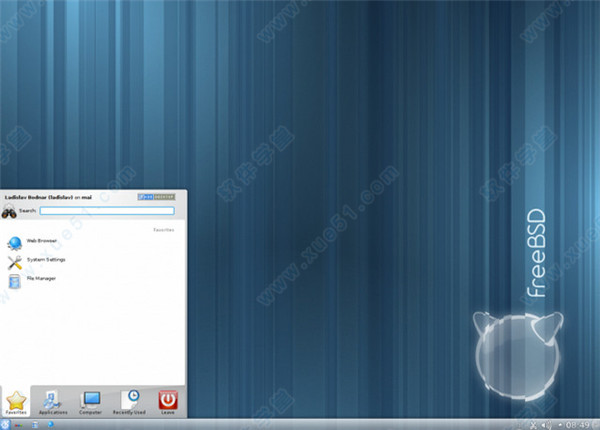Click the file manager quick-launch icon on the panel
The height and width of the screenshot is (430, 600).
(x=34, y=424)
